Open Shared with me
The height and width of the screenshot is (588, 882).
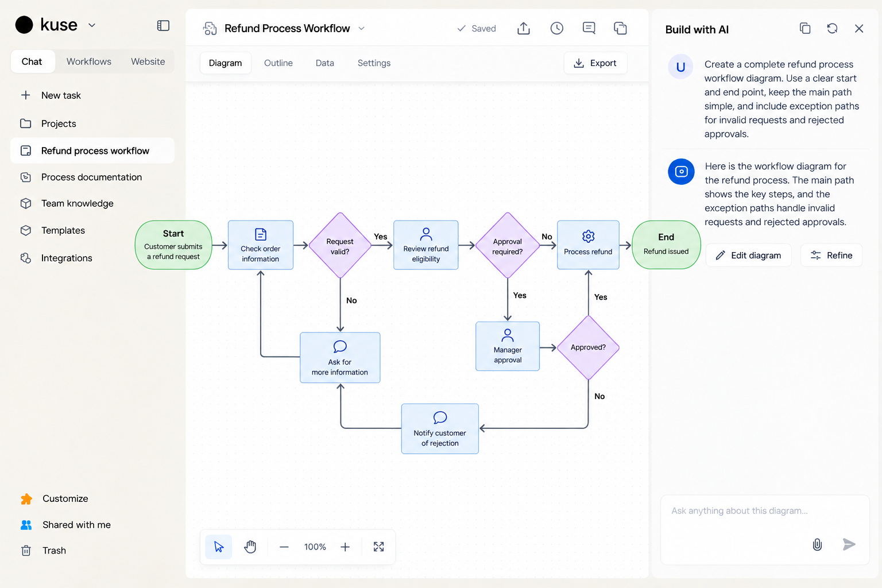[92, 524]
